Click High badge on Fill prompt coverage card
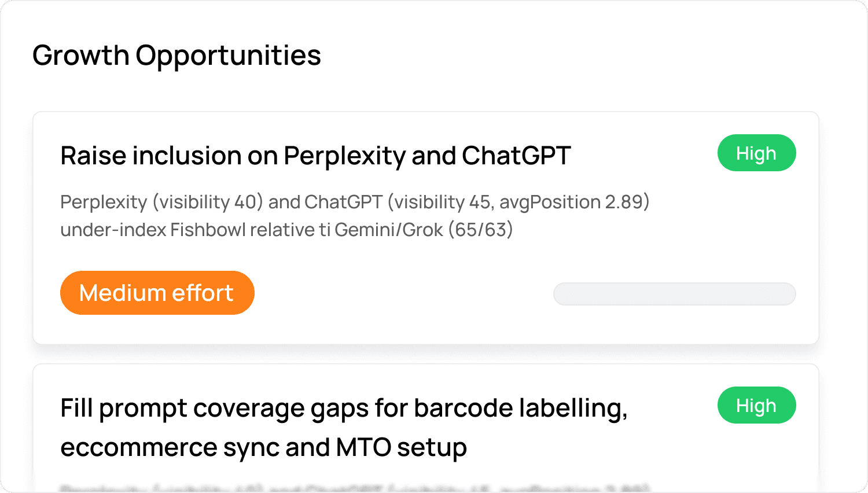The image size is (868, 493). pos(756,406)
